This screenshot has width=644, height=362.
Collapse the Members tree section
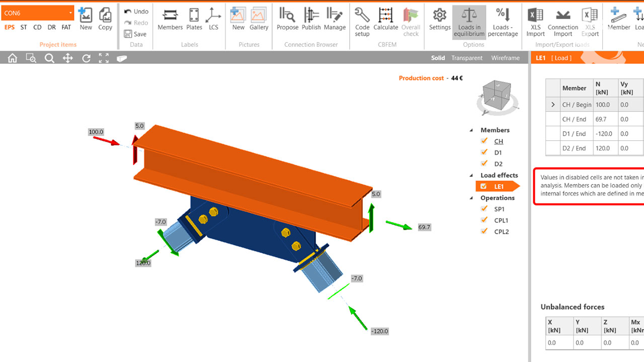coord(471,130)
